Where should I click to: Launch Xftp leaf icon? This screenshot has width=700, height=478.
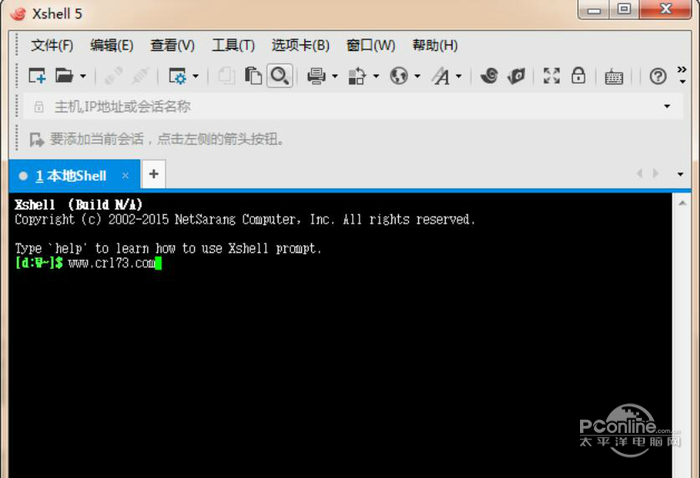pyautogui.click(x=517, y=76)
